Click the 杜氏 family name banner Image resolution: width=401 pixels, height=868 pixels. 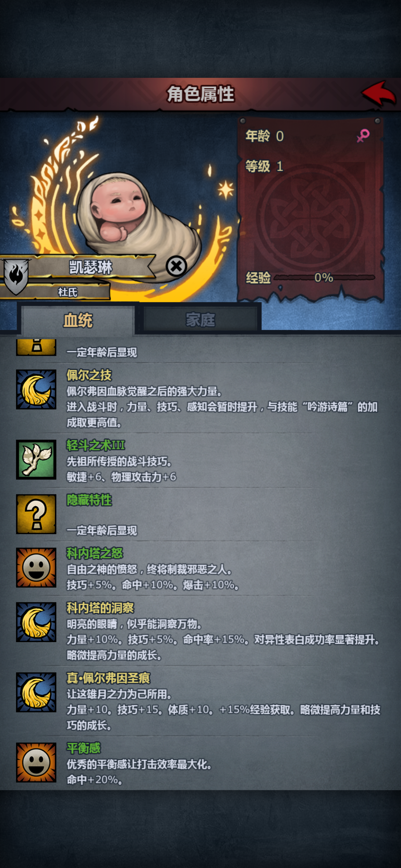(67, 292)
